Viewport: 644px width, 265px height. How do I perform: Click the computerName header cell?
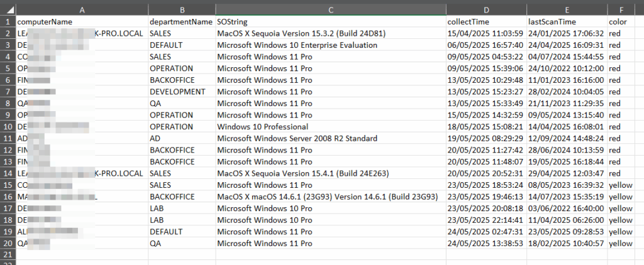81,22
